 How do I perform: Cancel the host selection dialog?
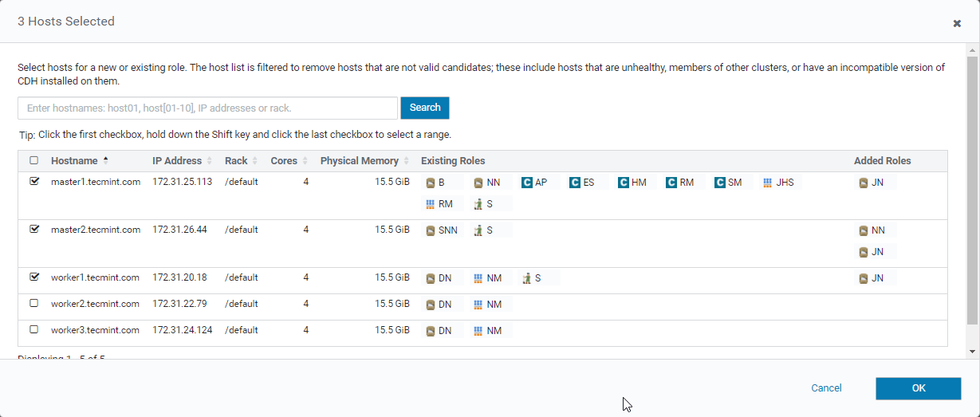826,388
